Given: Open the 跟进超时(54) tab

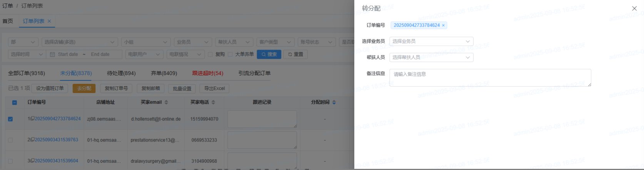Looking at the screenshot, I should (x=207, y=73).
